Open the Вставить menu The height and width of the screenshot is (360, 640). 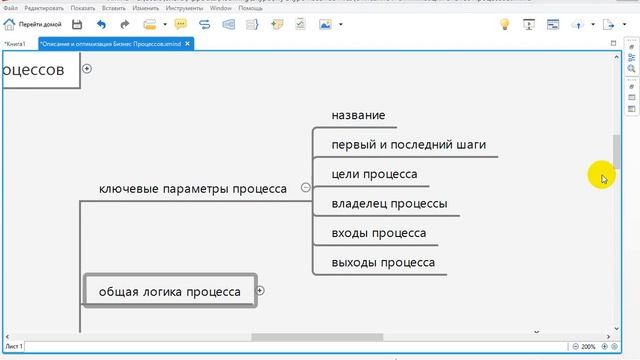[x=114, y=8]
